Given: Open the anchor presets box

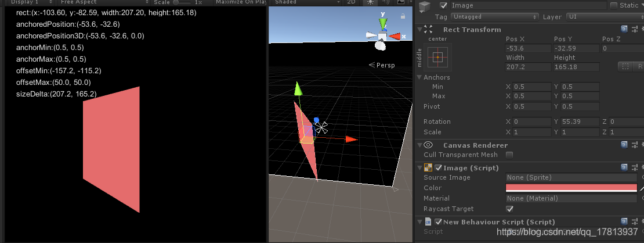Looking at the screenshot, I should coord(437,57).
